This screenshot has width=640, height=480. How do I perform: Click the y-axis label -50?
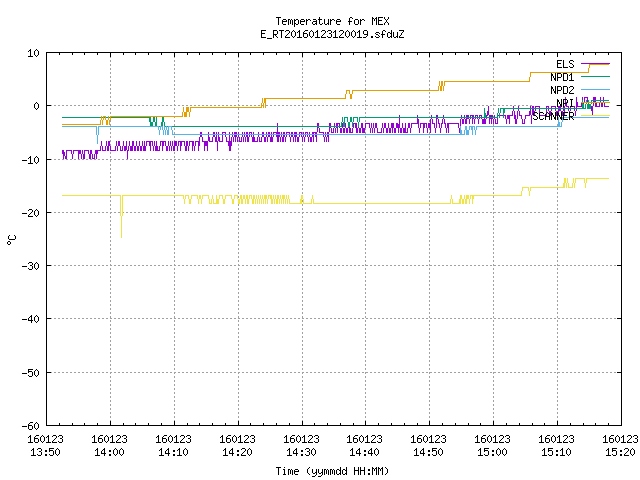pos(30,373)
